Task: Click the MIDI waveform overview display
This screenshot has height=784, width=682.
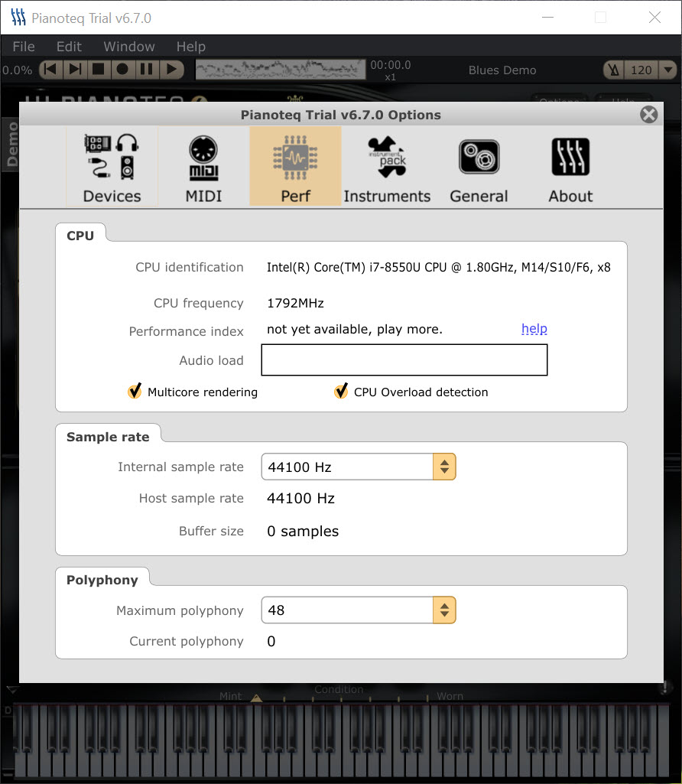Action: (x=281, y=70)
